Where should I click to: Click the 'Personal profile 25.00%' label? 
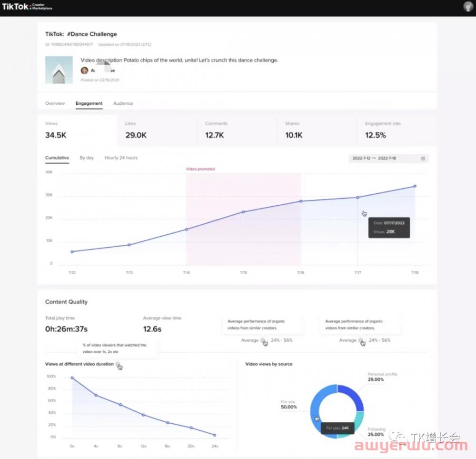(x=383, y=377)
